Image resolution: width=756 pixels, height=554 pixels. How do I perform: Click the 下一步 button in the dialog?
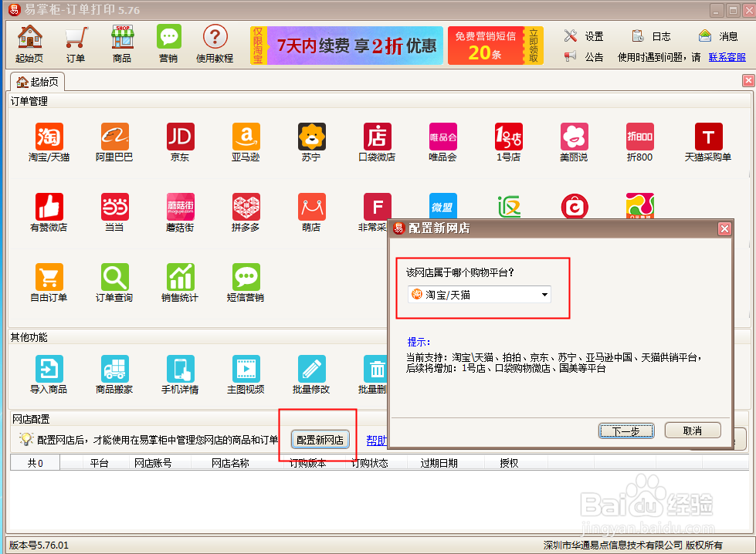(x=625, y=430)
